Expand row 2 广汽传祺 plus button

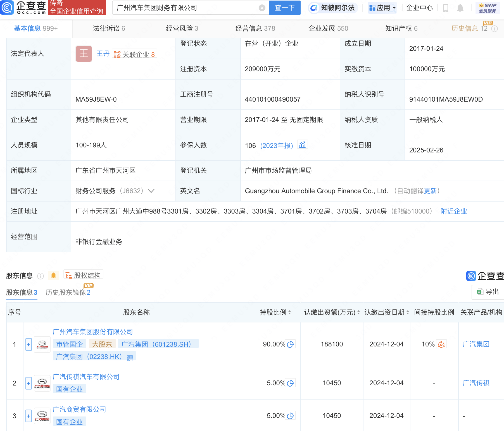pos(28,383)
